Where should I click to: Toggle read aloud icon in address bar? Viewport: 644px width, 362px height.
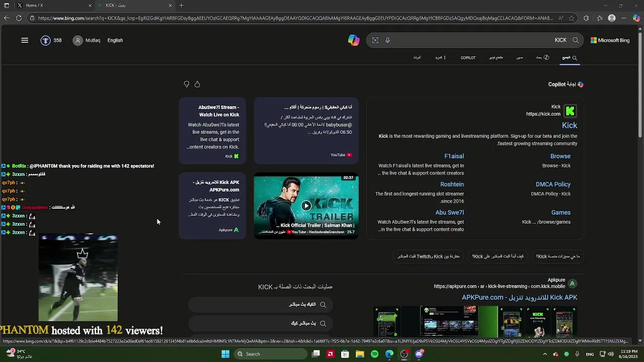561,18
